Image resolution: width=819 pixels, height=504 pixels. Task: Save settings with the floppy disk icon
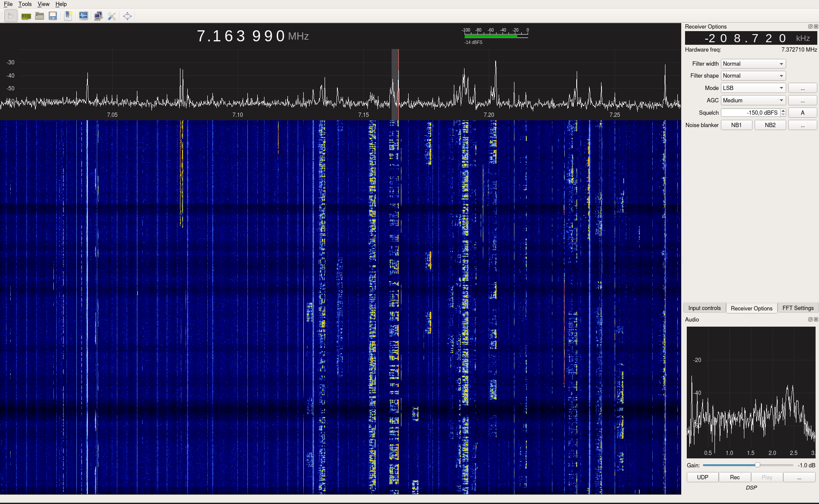coord(53,16)
